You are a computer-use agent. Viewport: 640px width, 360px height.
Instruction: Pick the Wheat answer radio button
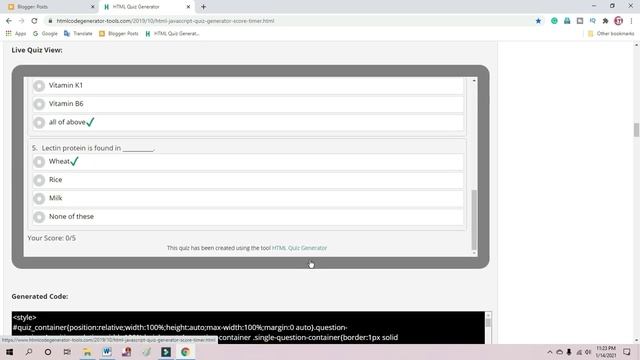[x=39, y=162]
